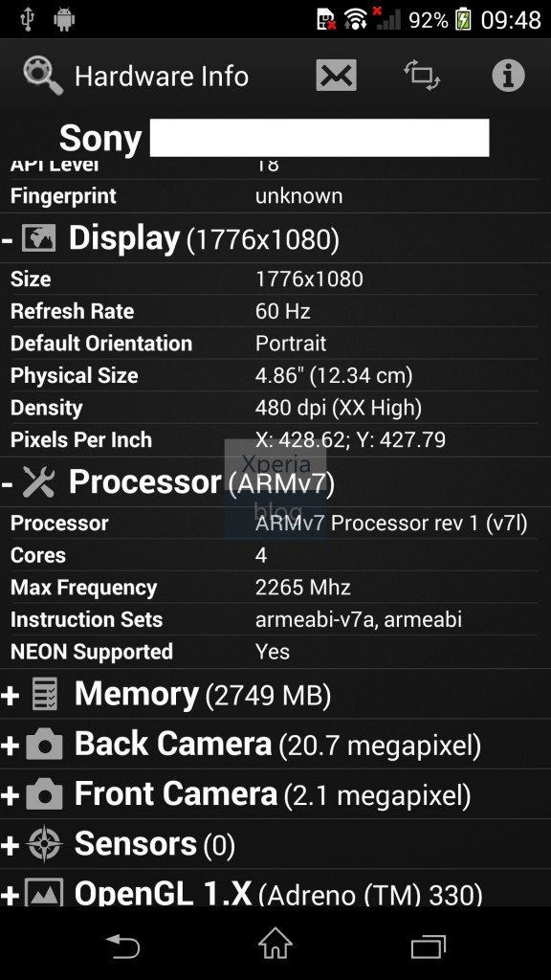Open the info icon in toolbar

508,76
